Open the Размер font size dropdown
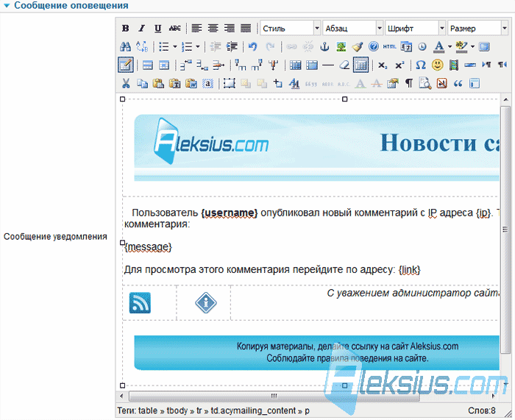This screenshot has width=515, height=420. click(x=477, y=28)
